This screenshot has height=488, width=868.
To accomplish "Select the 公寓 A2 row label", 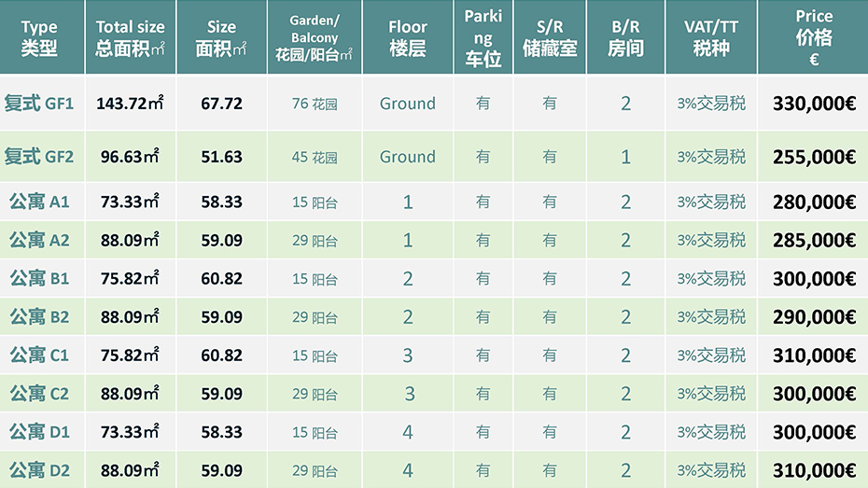I will click(39, 240).
